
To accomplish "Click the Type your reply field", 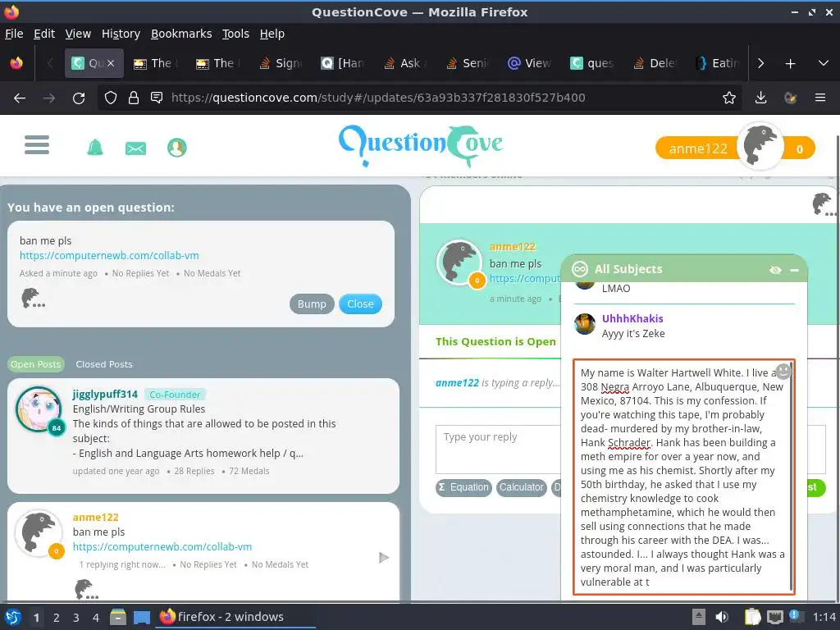I will coord(498,449).
